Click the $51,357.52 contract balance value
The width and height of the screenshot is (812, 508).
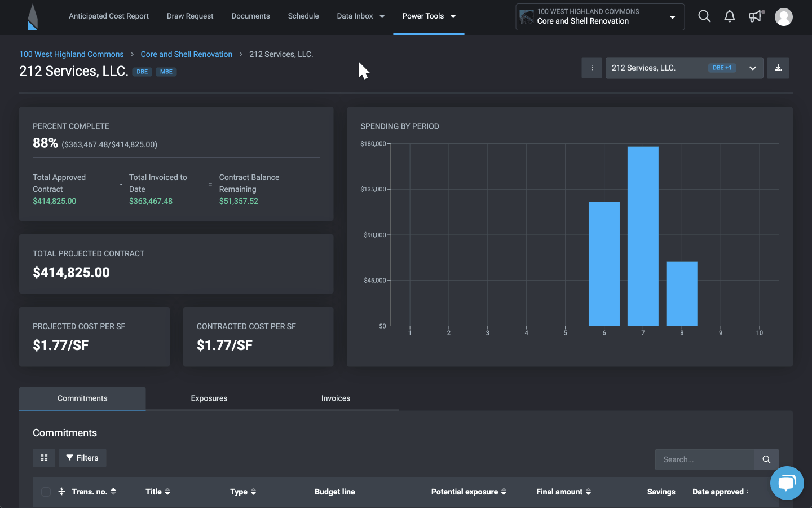point(239,201)
